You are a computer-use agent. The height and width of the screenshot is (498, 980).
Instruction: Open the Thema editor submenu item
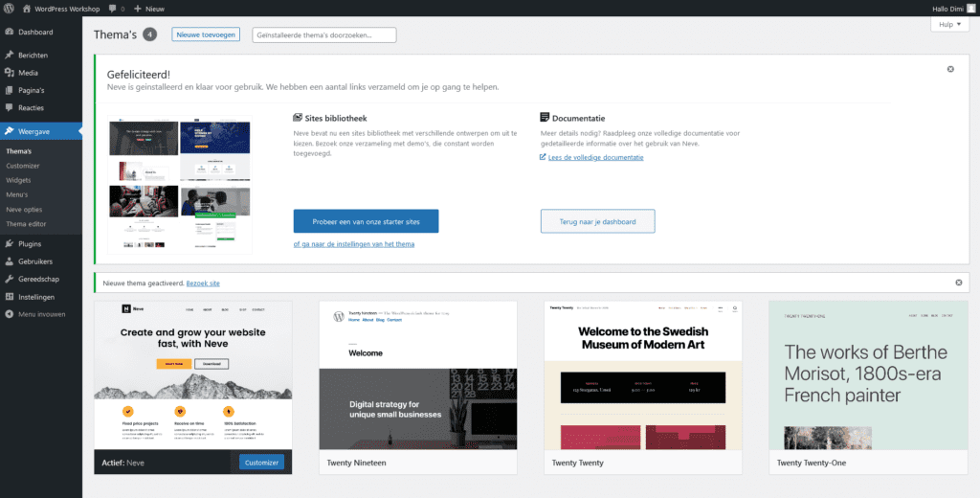pos(26,224)
